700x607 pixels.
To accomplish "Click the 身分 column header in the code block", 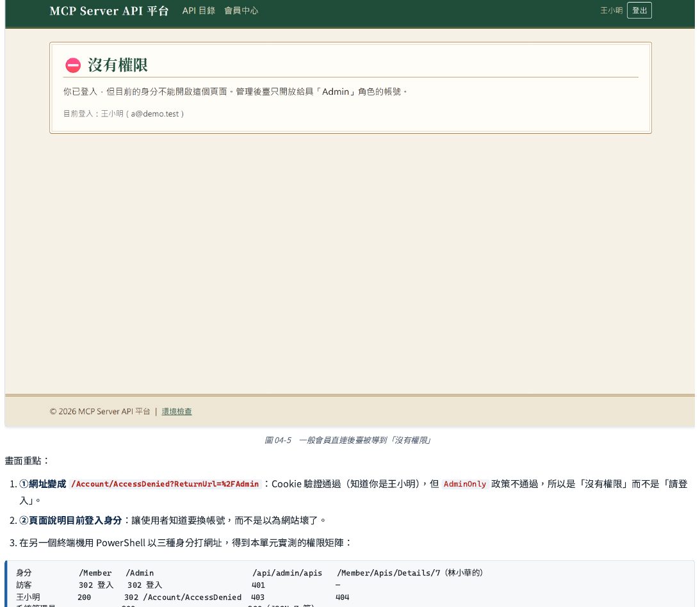I will tap(24, 573).
